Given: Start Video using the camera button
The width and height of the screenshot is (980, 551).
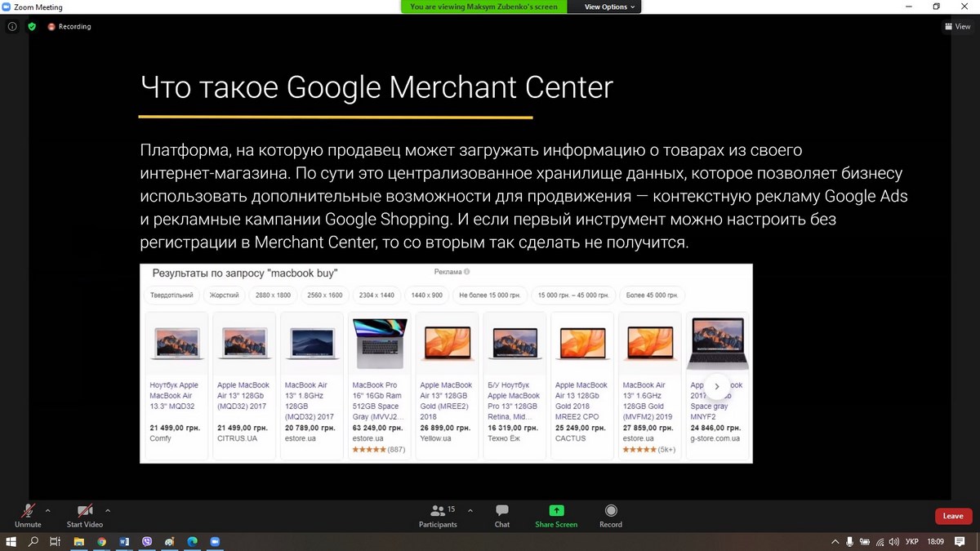Looking at the screenshot, I should 85,515.
